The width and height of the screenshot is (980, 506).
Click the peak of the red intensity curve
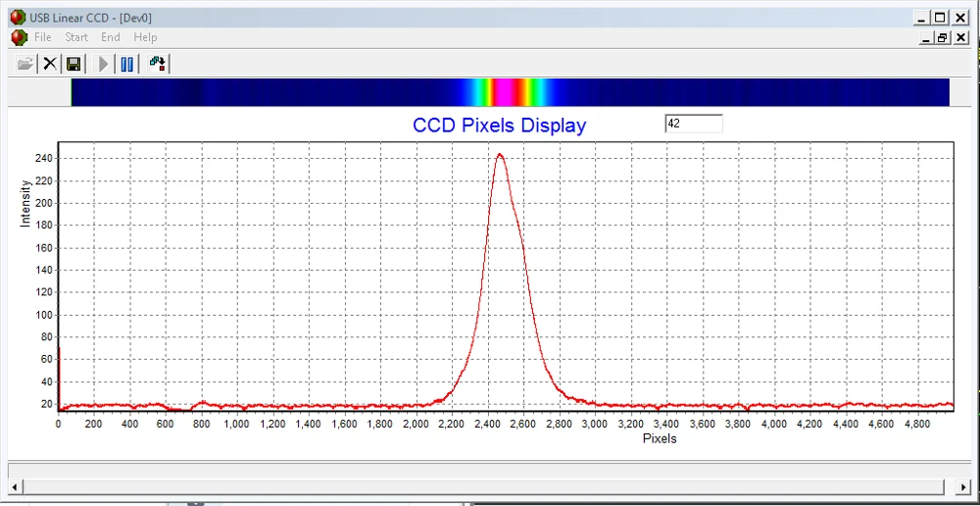(500, 154)
